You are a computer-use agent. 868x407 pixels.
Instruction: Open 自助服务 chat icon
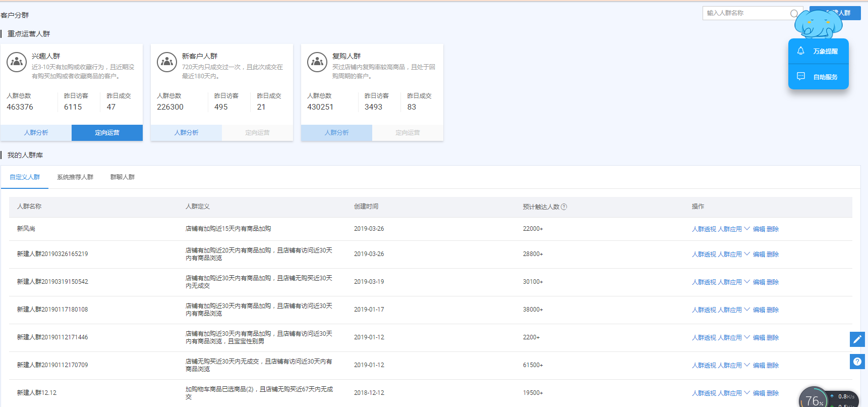[x=801, y=76]
